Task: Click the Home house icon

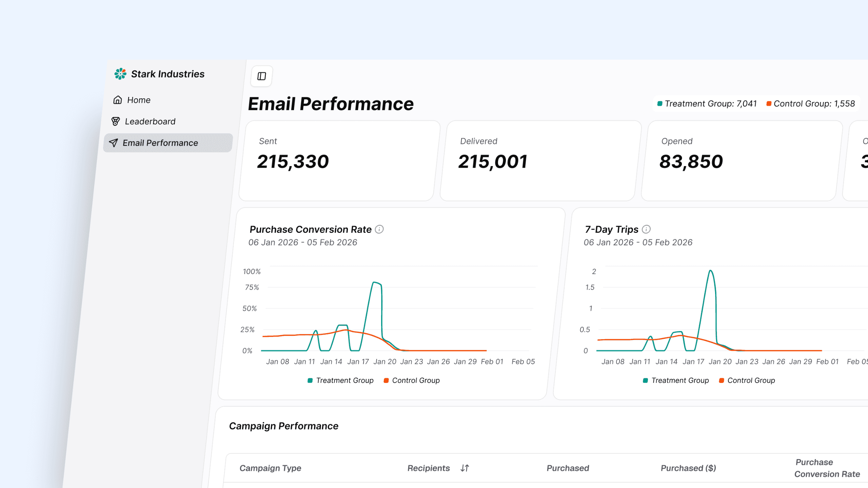Action: point(118,100)
